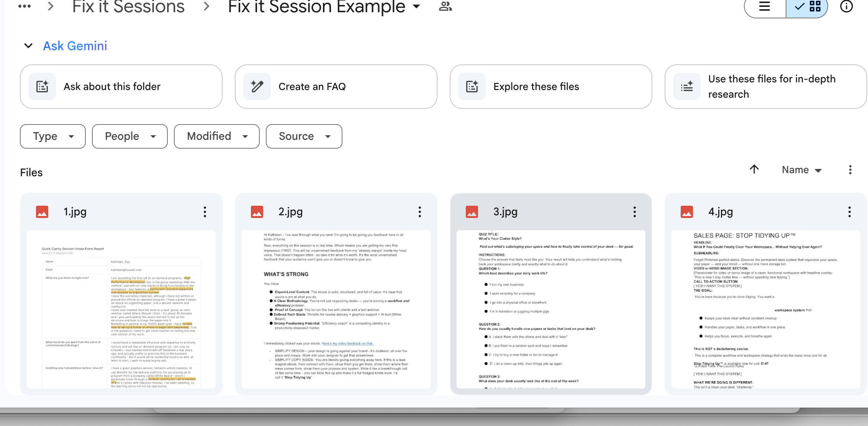Open the Modified filter dropdown
The image size is (868, 426).
(x=217, y=136)
